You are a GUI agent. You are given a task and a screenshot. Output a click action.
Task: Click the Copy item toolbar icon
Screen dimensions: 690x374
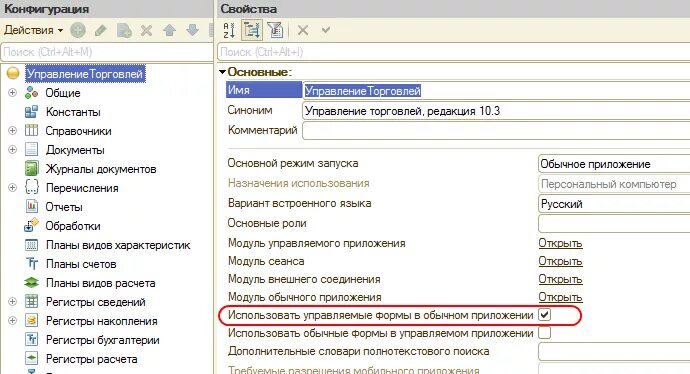tap(124, 30)
